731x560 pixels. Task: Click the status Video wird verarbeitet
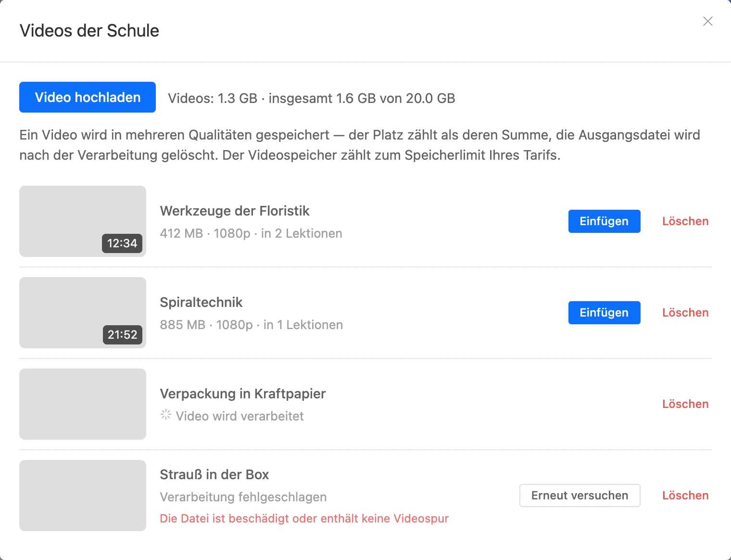click(240, 416)
